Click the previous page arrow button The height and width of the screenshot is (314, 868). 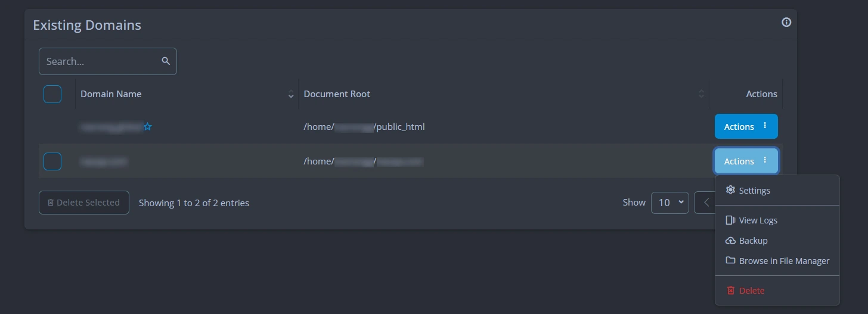coord(705,203)
